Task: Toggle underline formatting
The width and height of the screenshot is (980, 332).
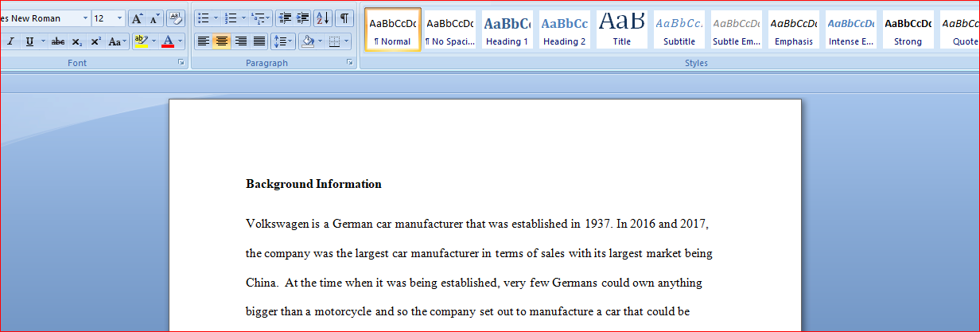Action: [x=29, y=41]
